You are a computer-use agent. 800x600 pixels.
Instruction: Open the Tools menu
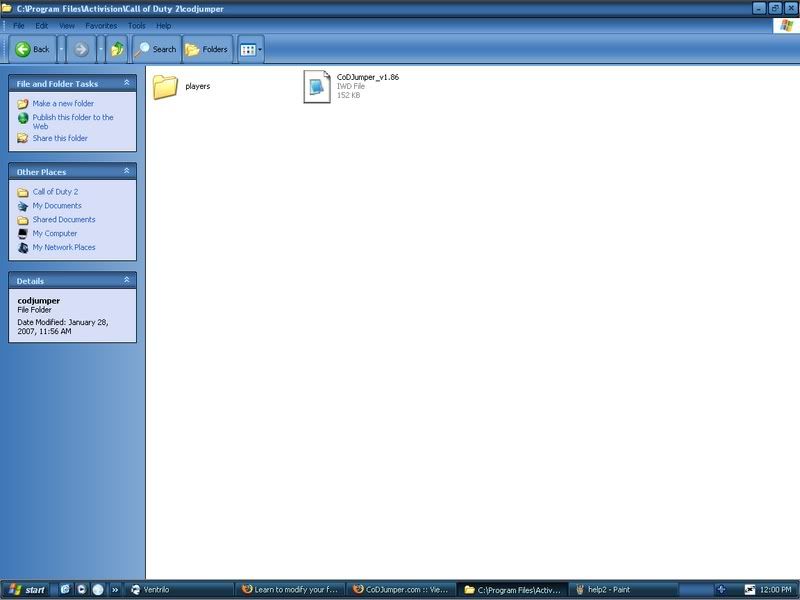pyautogui.click(x=136, y=25)
